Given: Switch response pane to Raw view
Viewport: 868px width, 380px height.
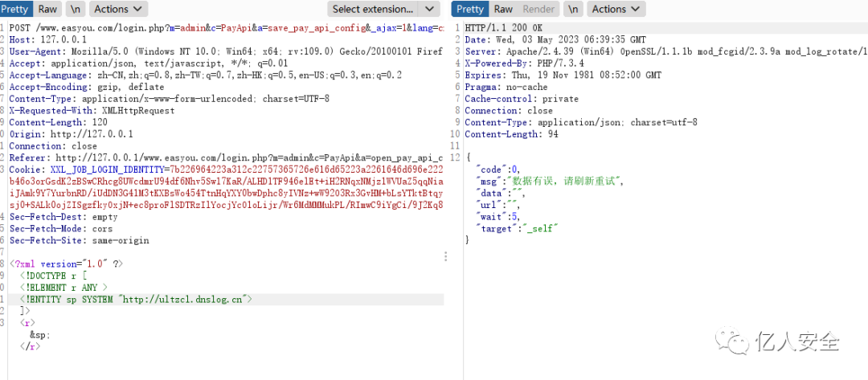Looking at the screenshot, I should [503, 9].
